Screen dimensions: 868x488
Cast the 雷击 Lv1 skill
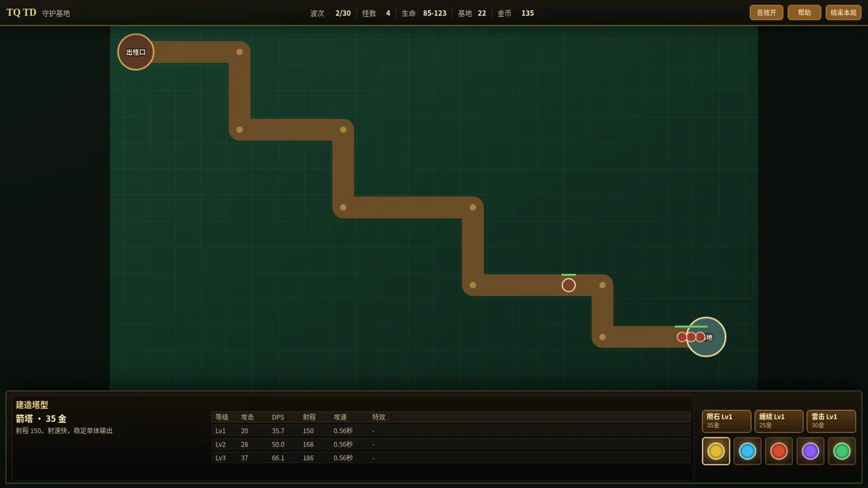click(x=831, y=421)
